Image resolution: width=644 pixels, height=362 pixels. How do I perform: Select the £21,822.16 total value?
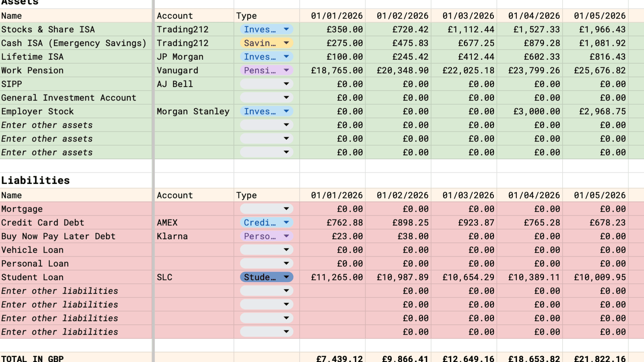click(x=595, y=358)
